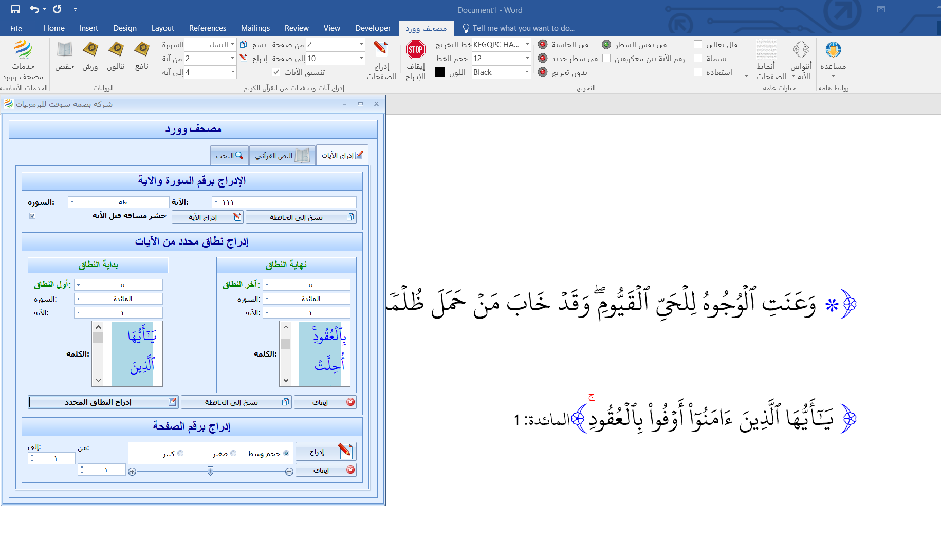941x560 pixels.
Task: Open the File menu
Action: coord(16,28)
